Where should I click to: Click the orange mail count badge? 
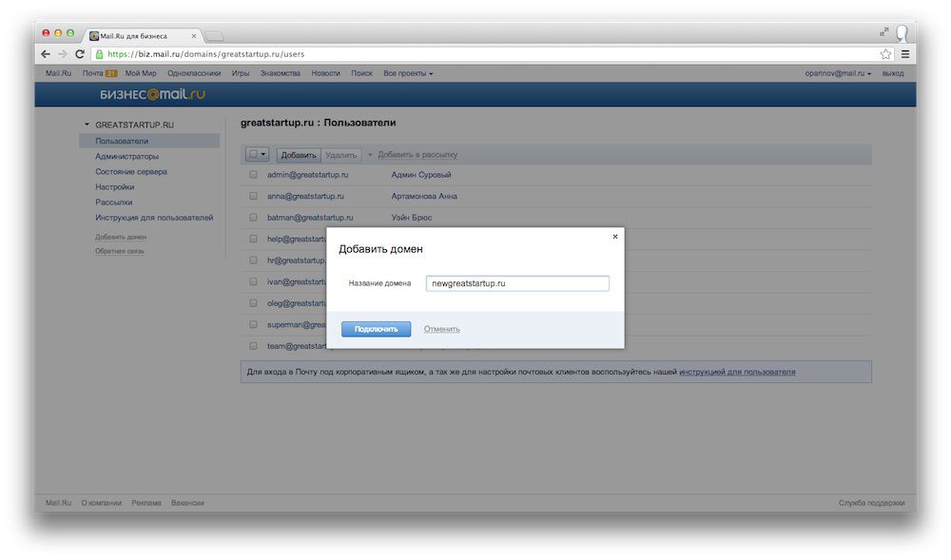(111, 73)
